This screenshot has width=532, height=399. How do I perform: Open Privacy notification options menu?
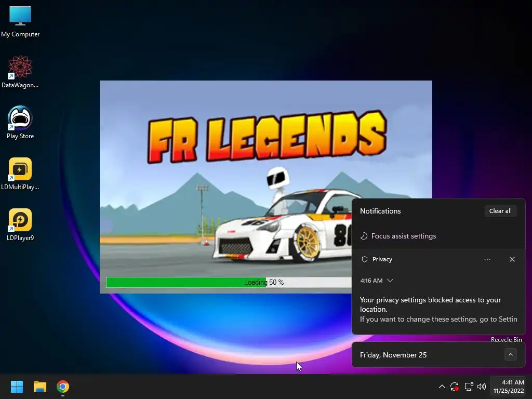(487, 259)
